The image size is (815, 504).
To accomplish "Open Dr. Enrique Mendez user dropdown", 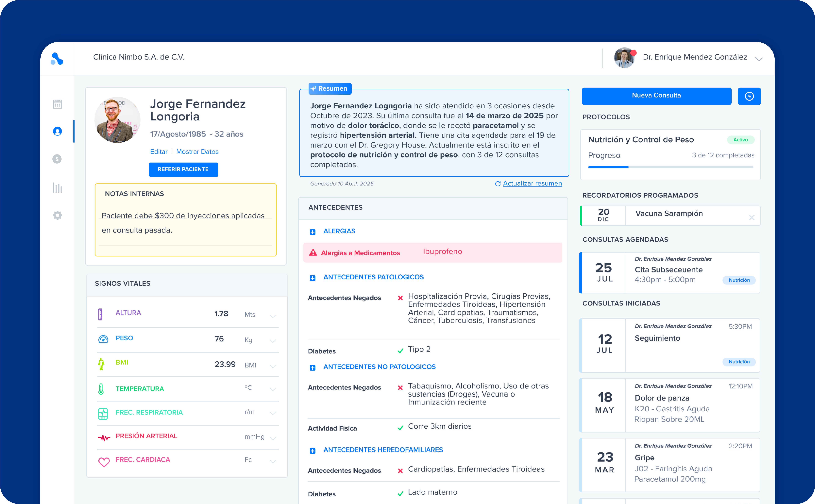I will (759, 59).
